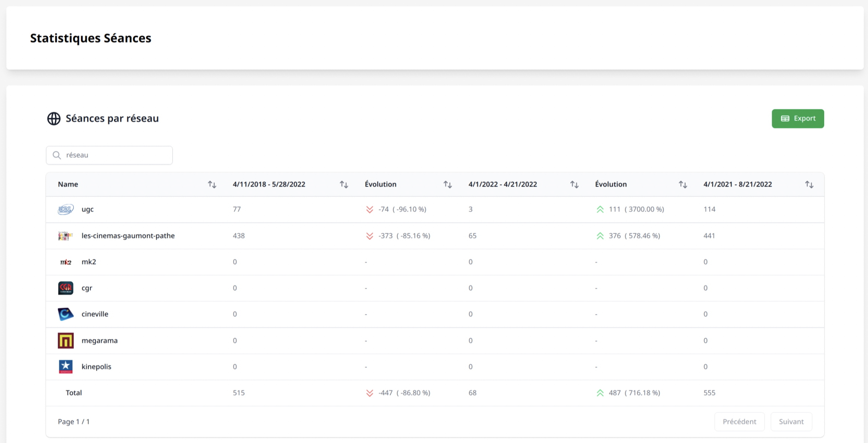Click total value 515

point(239,393)
